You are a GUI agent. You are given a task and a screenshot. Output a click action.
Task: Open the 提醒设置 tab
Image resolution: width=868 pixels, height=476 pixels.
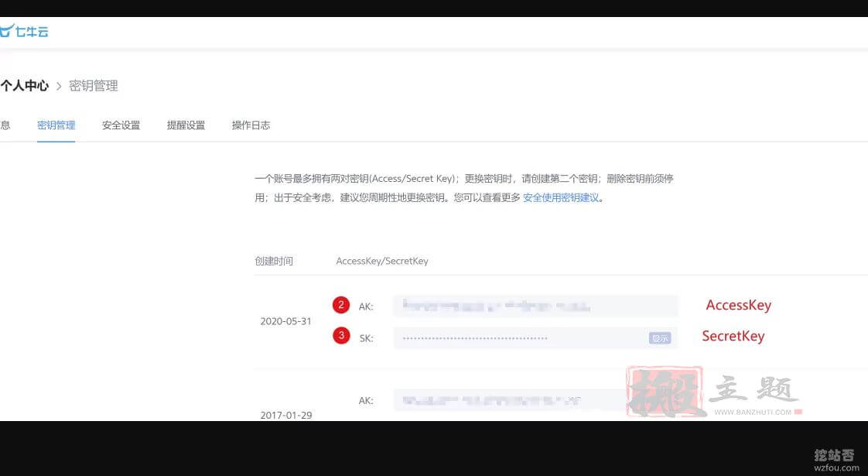pyautogui.click(x=186, y=125)
